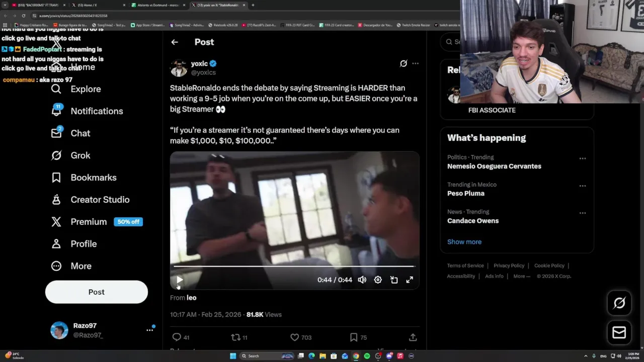
Task: Open the floating messages envelope button
Action: click(619, 332)
